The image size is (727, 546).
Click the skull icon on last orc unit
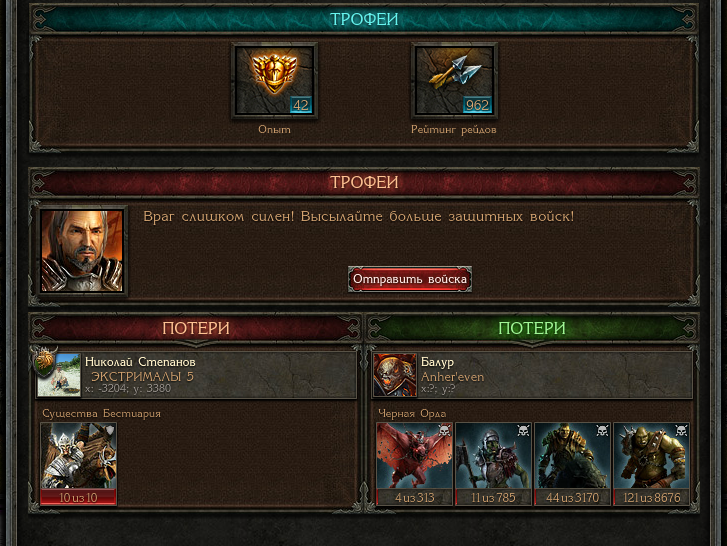click(x=681, y=431)
